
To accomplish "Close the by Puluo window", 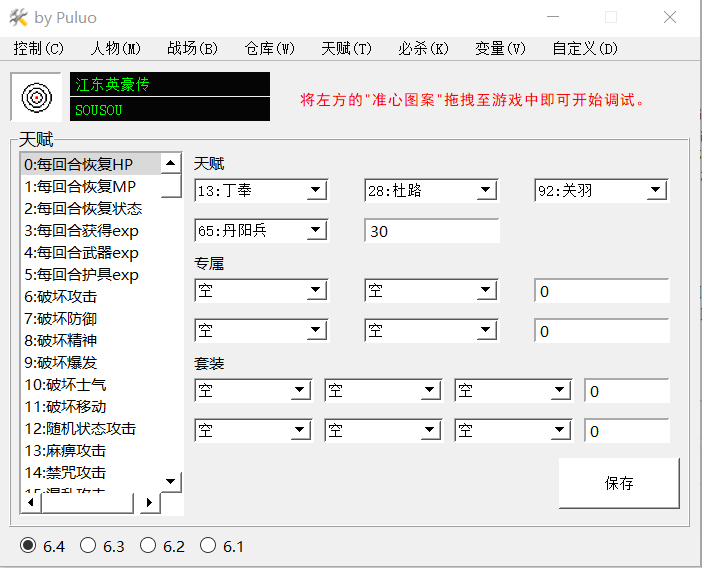I will [670, 17].
